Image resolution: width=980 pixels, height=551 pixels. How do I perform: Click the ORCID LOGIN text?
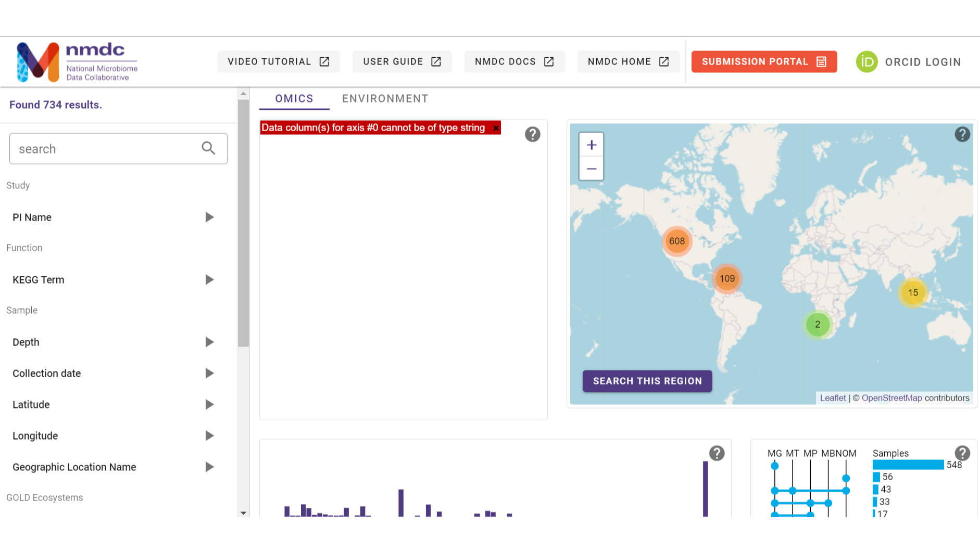(x=923, y=62)
